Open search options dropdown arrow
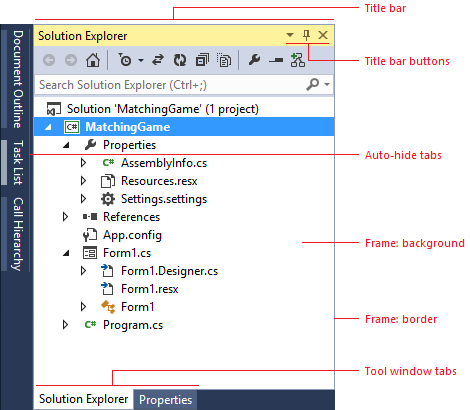This screenshot has height=410, width=470. coord(327,85)
